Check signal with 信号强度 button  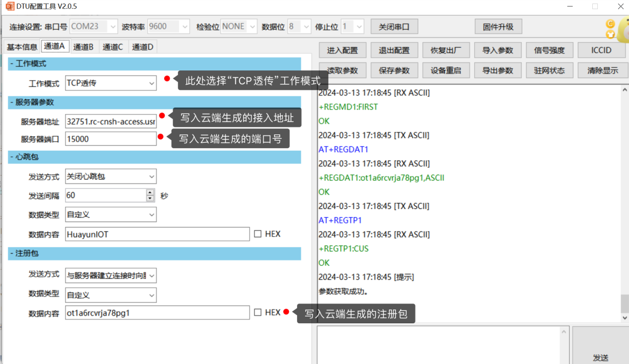[549, 50]
